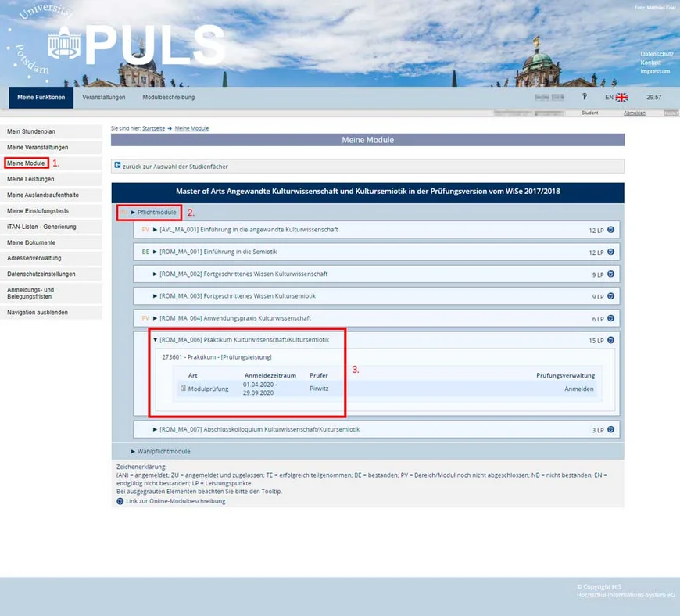
Task: Open the Datenschutz header link
Action: coord(657,54)
